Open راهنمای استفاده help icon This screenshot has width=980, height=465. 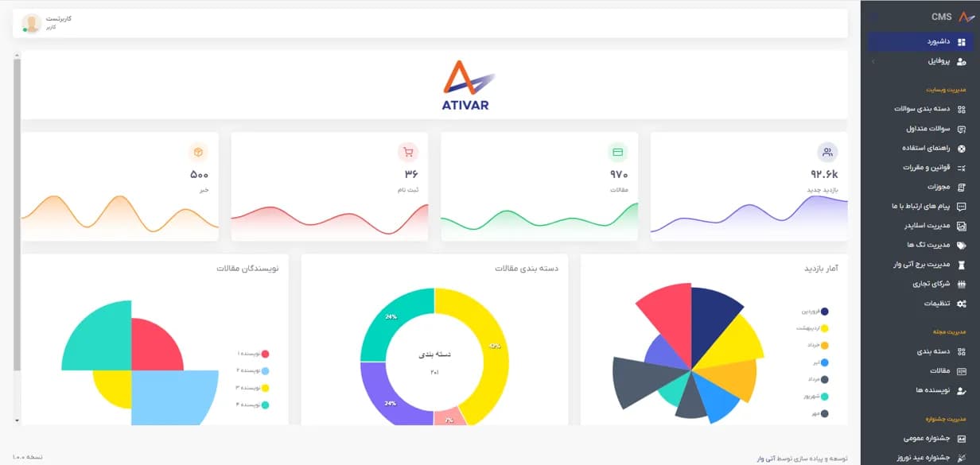pyautogui.click(x=962, y=149)
